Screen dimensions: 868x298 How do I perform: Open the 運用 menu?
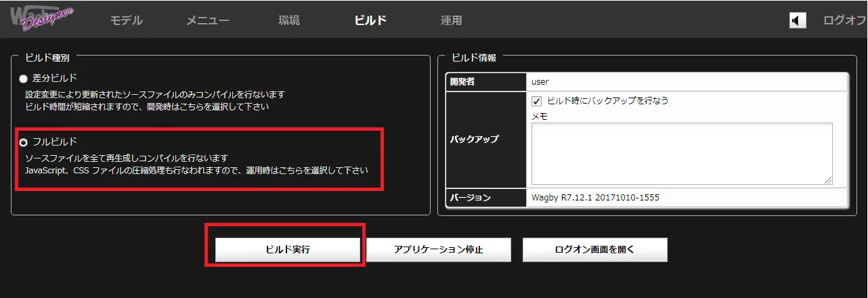452,20
